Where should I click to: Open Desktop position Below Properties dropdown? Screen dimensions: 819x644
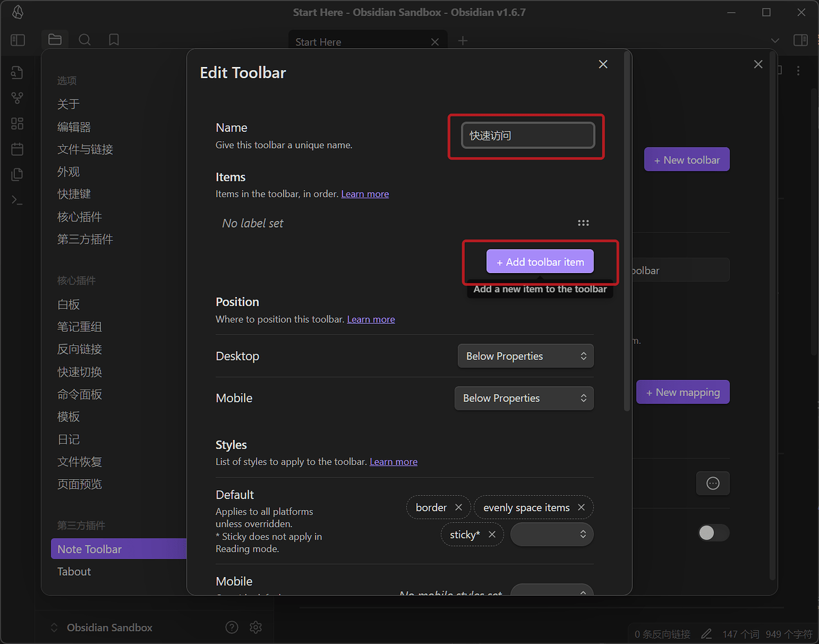(x=525, y=356)
